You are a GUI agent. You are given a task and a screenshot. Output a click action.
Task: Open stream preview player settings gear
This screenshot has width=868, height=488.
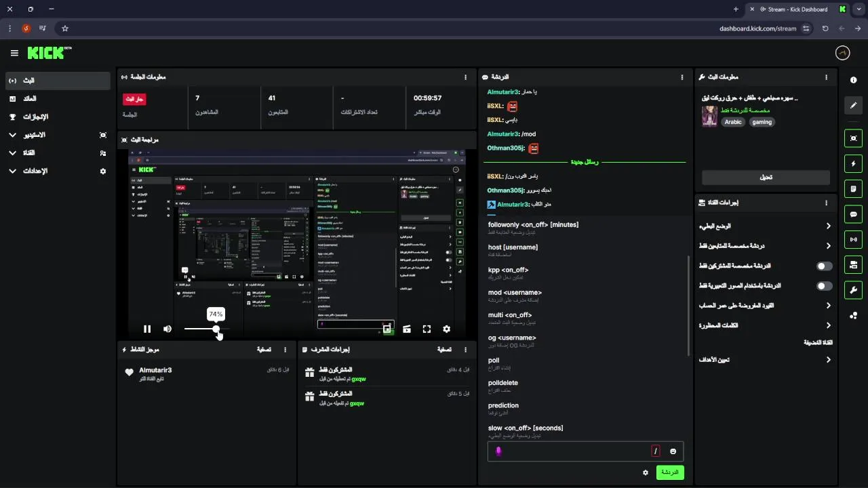point(446,329)
